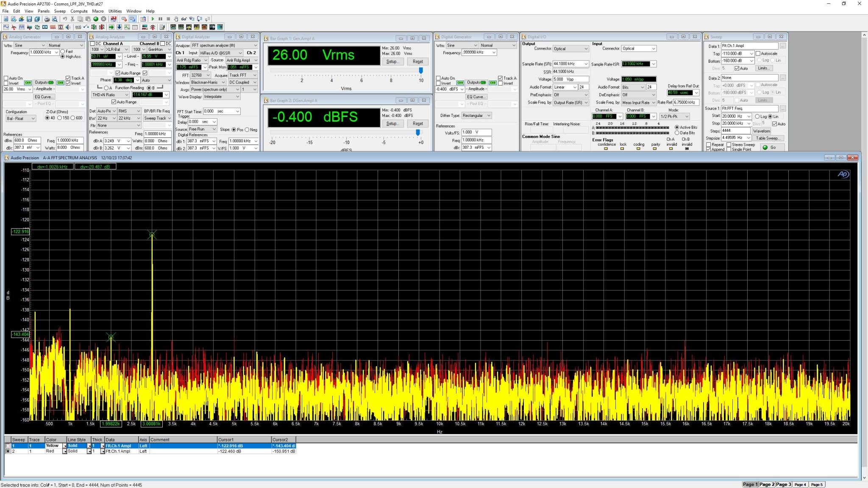
Task: Click the Print Preview magnifier icon
Action: (x=55, y=19)
